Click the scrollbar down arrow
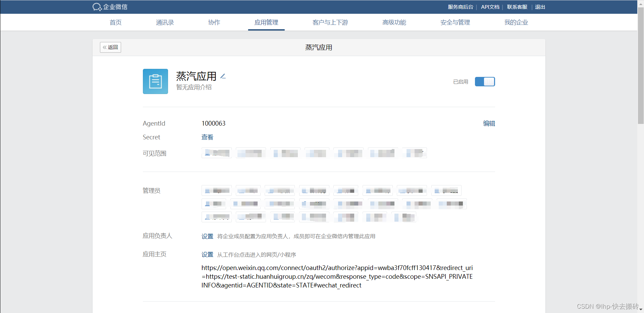Viewport: 644px width, 313px height. pos(641,310)
